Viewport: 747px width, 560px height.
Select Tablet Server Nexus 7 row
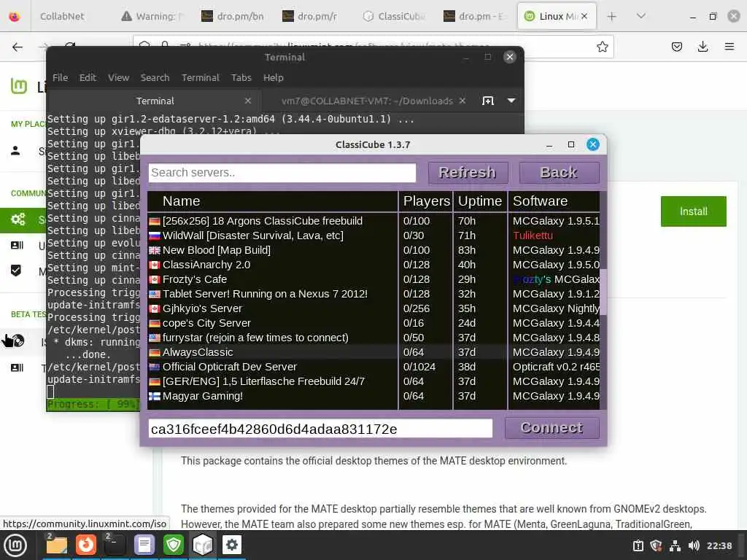click(373, 294)
